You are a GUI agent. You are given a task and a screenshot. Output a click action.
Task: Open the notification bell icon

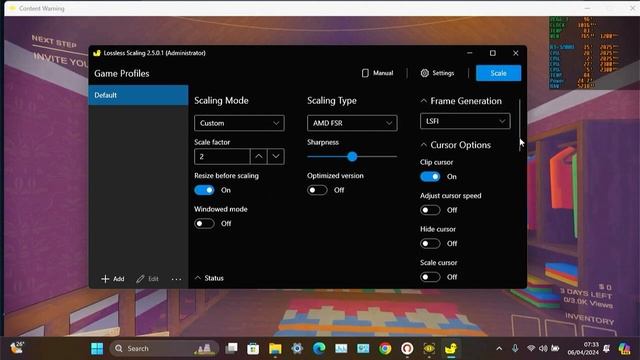tap(607, 349)
